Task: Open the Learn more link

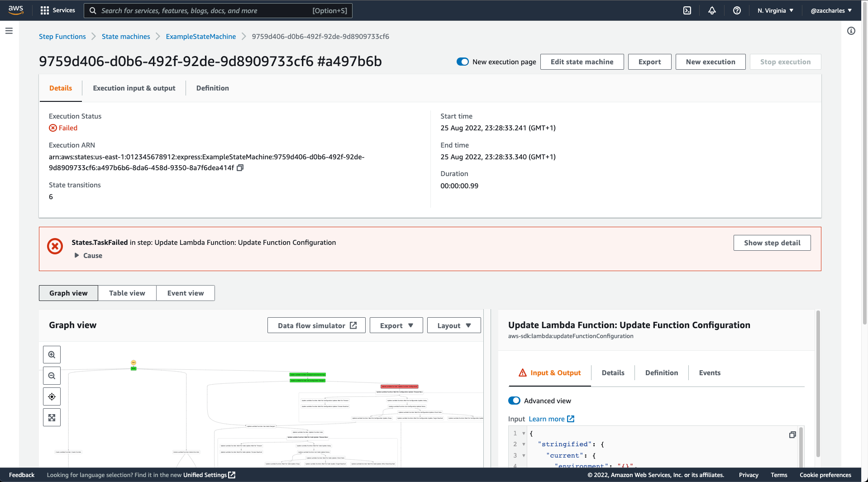Action: (x=551, y=419)
